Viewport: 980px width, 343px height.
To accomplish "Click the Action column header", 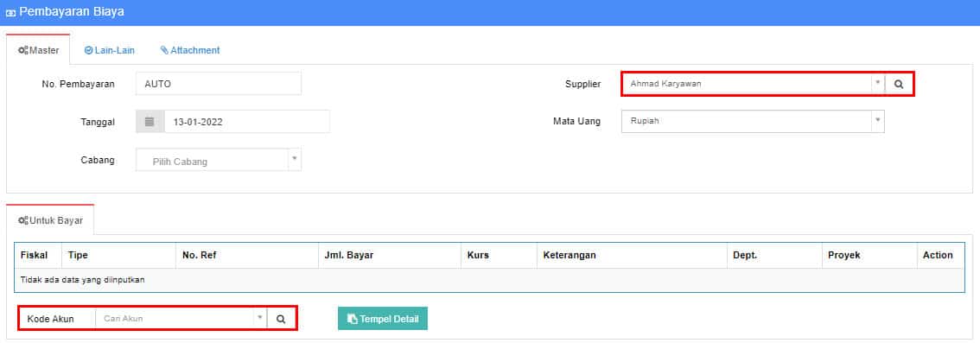I will pos(940,256).
